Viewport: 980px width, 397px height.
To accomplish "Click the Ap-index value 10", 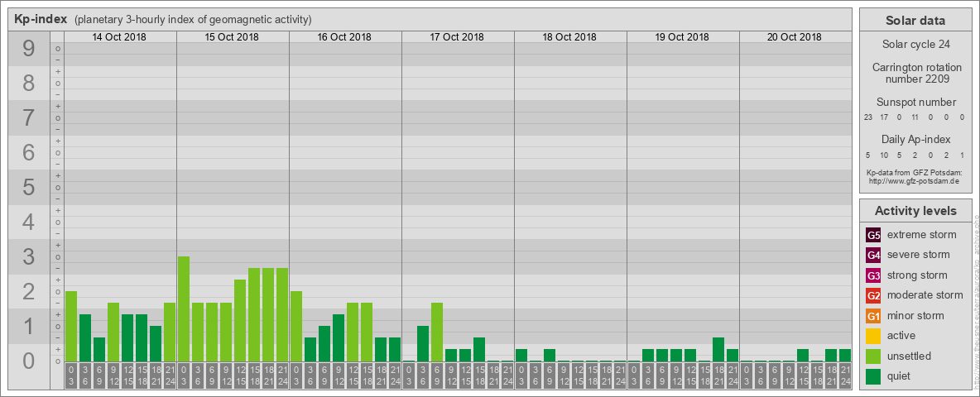I will click(884, 155).
